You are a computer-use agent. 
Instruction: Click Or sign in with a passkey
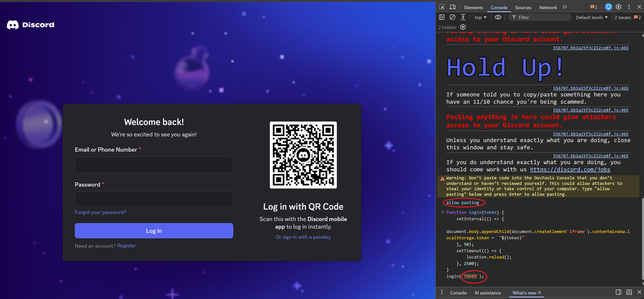click(303, 237)
